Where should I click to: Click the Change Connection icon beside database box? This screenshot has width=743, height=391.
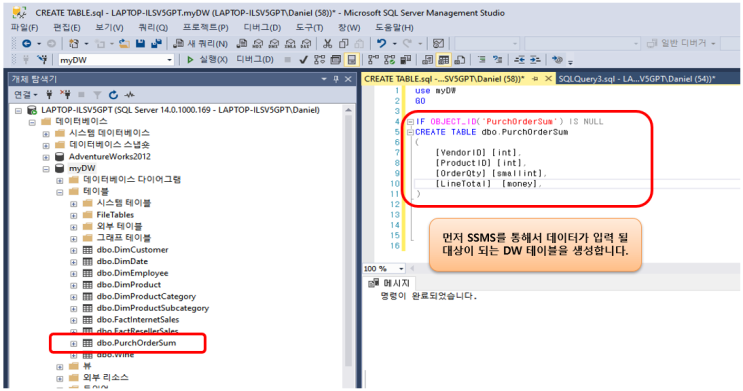tap(43, 60)
